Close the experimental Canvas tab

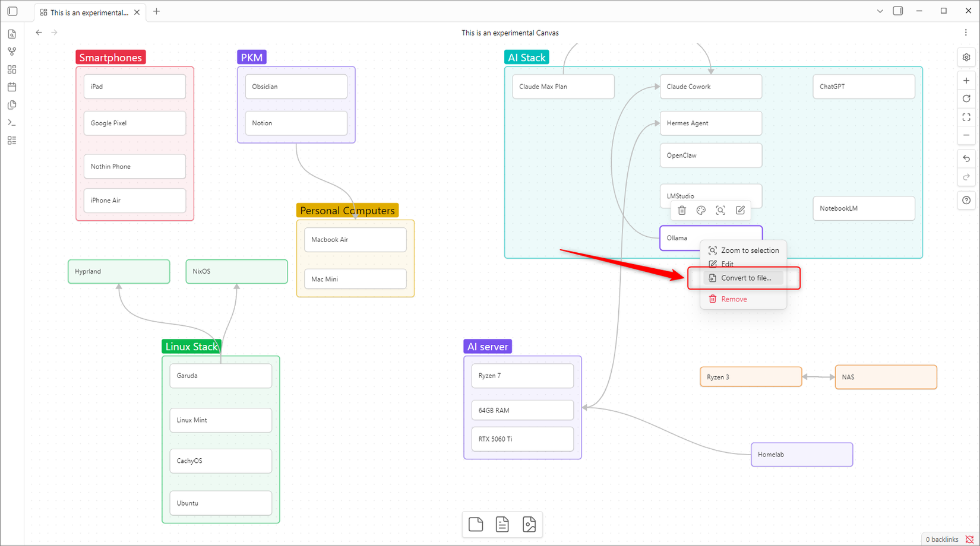click(137, 12)
